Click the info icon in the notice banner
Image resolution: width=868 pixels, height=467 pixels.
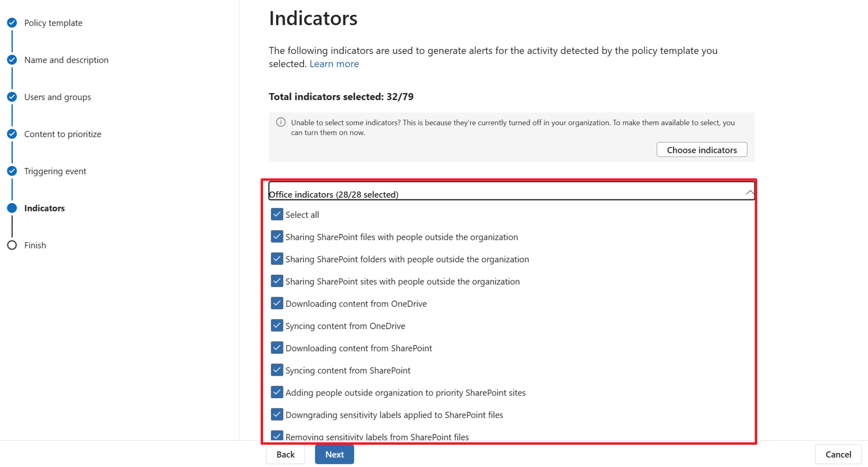(281, 122)
